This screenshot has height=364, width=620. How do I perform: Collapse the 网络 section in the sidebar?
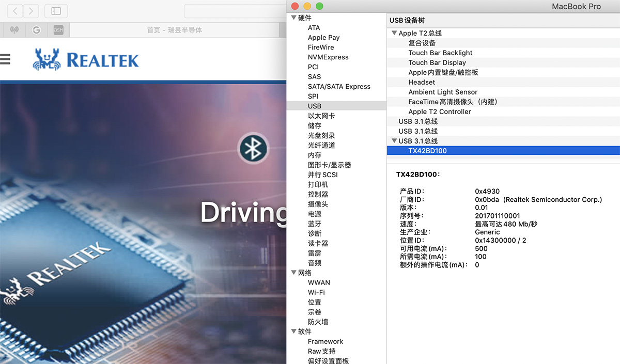click(x=293, y=273)
